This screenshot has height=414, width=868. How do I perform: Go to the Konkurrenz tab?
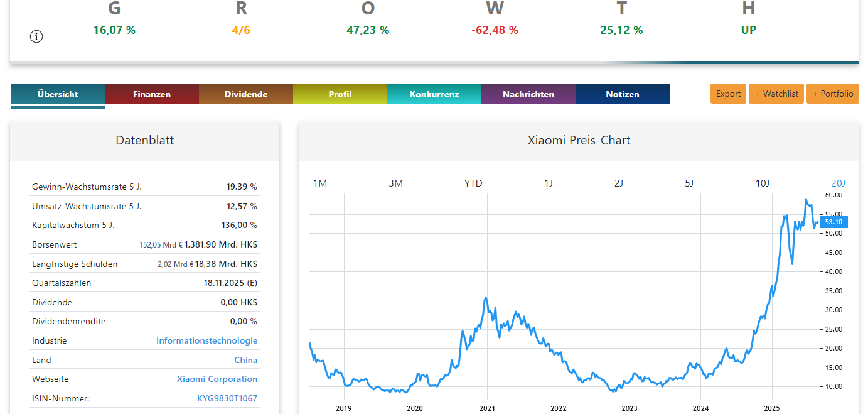pyautogui.click(x=434, y=94)
